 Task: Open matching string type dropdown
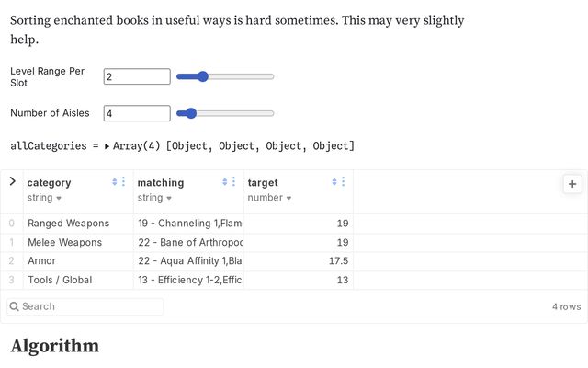[x=154, y=198]
